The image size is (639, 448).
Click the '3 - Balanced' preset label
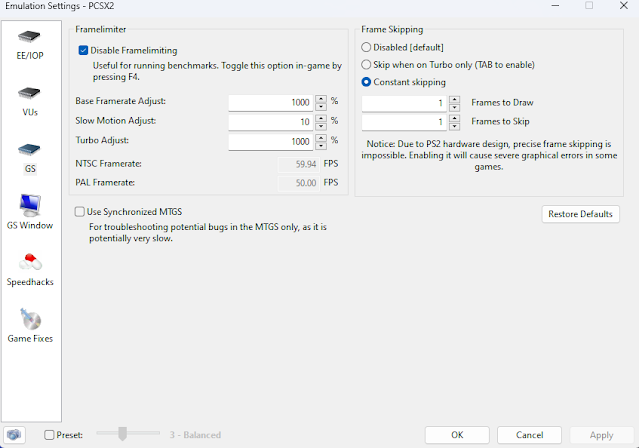click(195, 435)
